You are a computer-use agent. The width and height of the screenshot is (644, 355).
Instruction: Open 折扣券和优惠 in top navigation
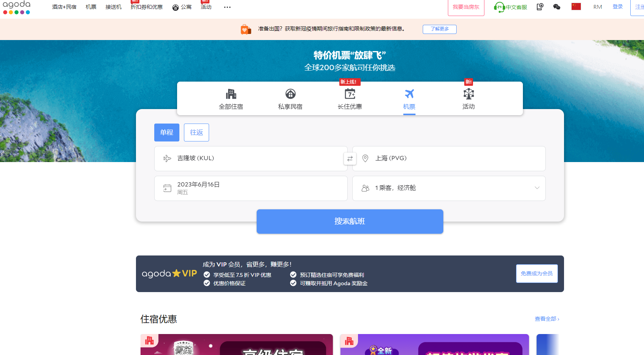(x=147, y=7)
